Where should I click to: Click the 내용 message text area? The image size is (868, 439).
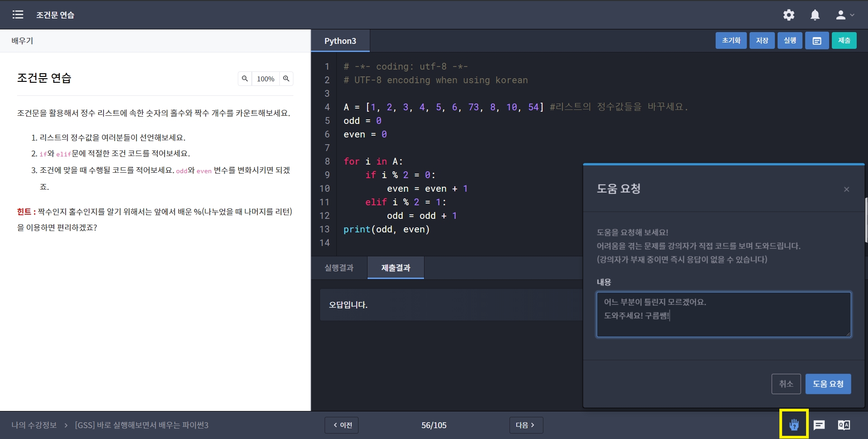723,314
